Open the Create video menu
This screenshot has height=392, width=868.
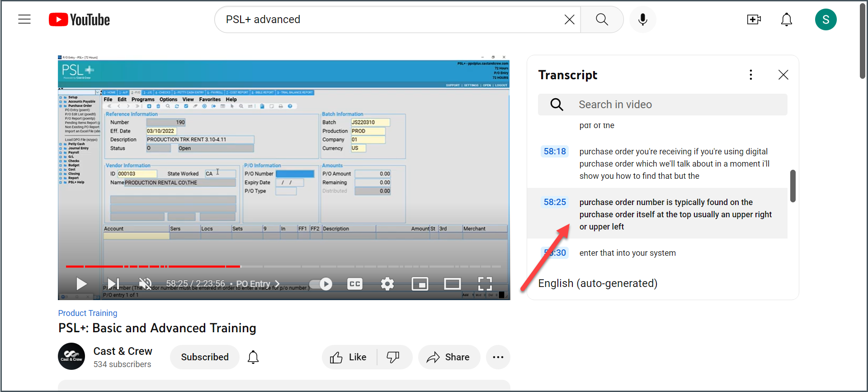[754, 19]
